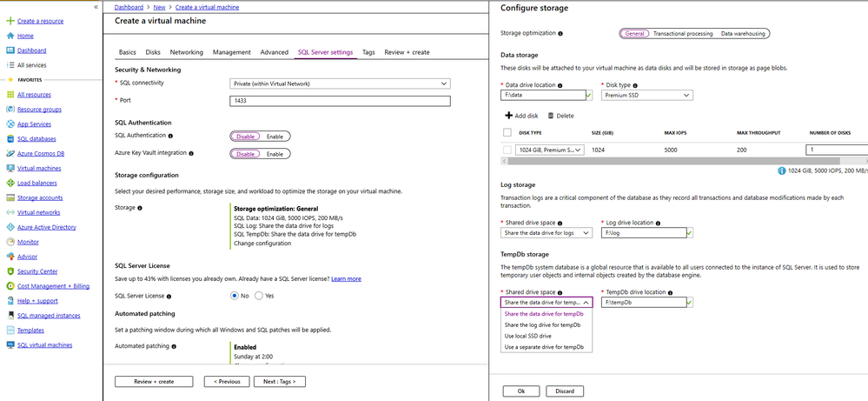The width and height of the screenshot is (868, 401).
Task: Click the SQL databases icon
Action: [x=10, y=138]
